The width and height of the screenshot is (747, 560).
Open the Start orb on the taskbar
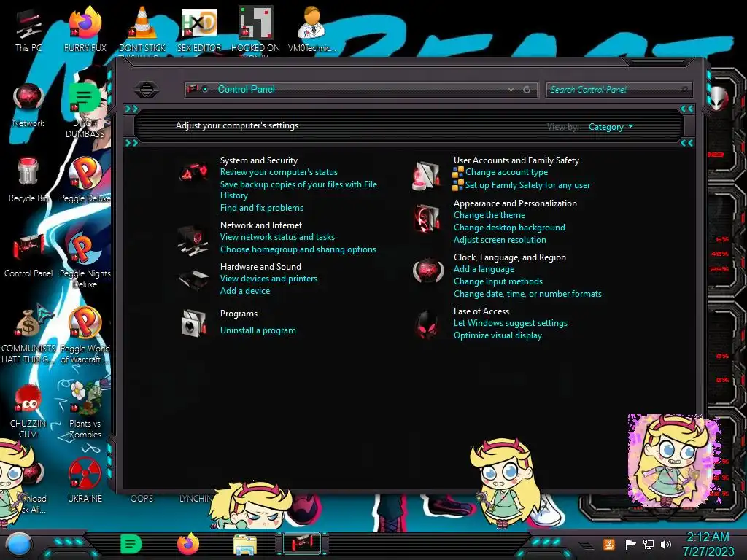point(19,544)
